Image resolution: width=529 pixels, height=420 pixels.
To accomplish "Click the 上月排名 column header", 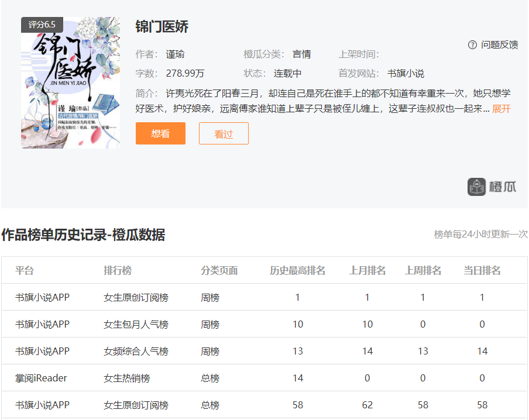I will 367,271.
